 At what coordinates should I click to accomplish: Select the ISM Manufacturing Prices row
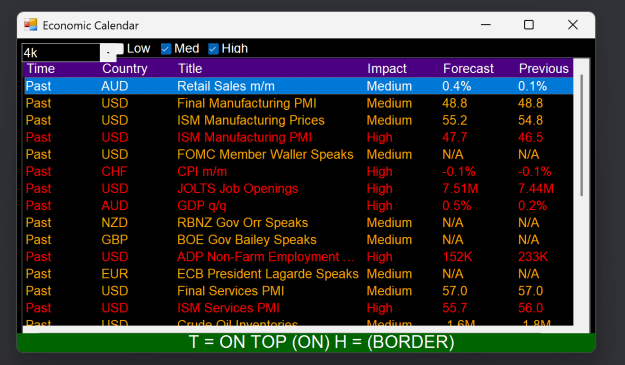299,120
